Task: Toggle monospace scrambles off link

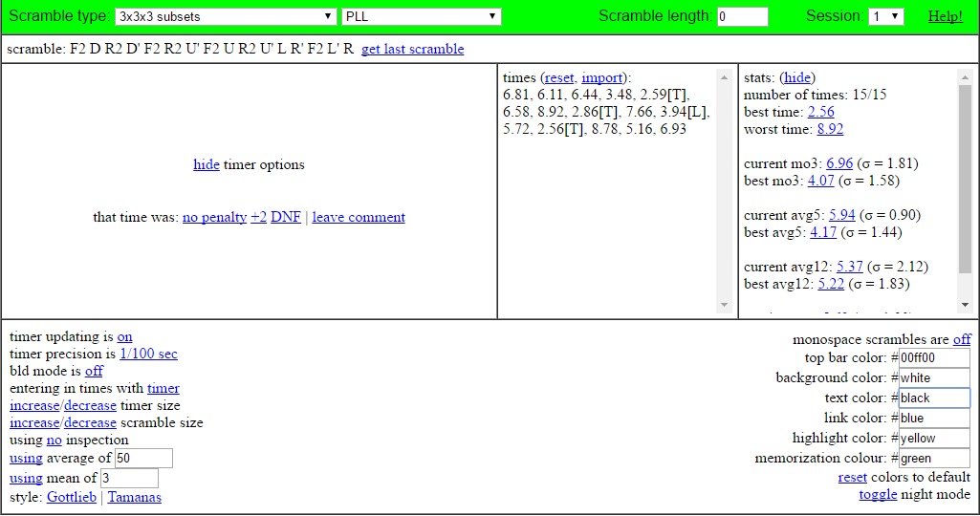Action: pos(962,339)
